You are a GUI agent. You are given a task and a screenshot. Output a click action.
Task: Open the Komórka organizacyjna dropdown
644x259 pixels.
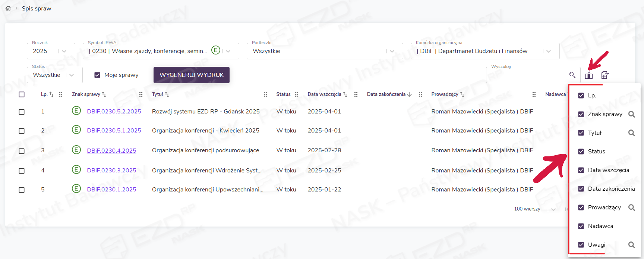click(548, 51)
